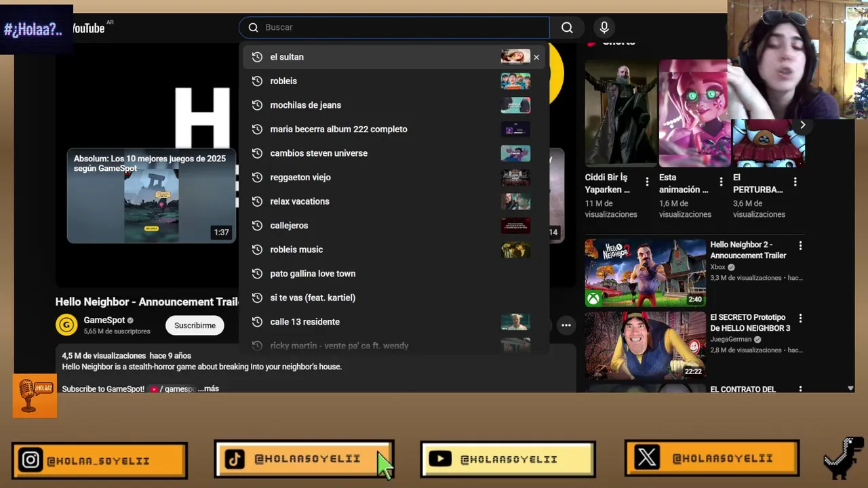Select the 'robleis' search suggestion
Viewport: 868px width, 488px height.
[x=395, y=81]
